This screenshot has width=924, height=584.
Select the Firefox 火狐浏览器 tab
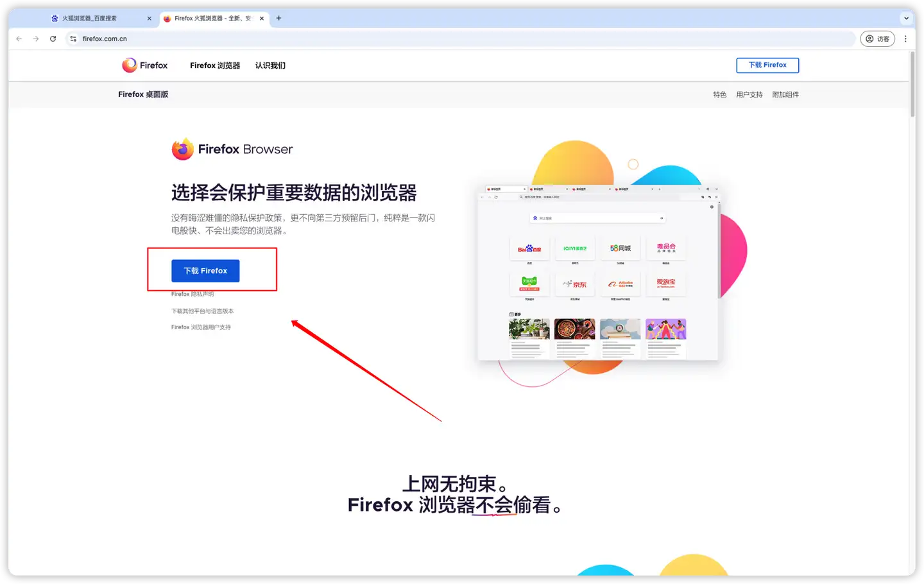(213, 19)
